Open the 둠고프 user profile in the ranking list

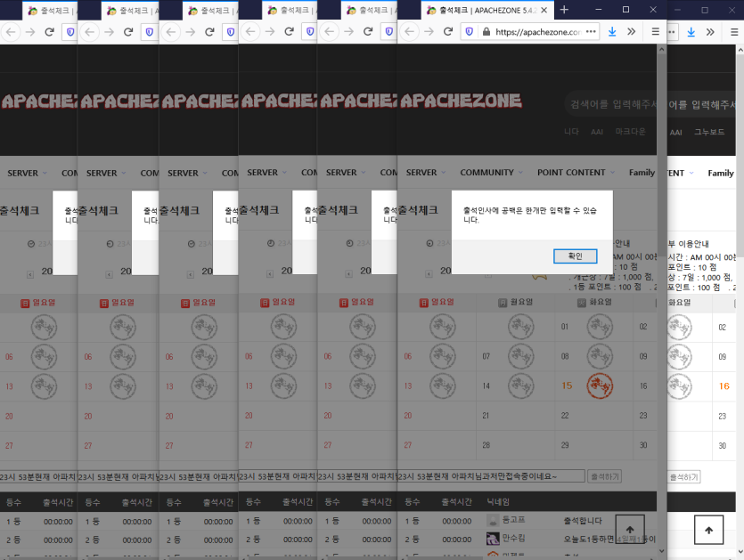click(513, 520)
